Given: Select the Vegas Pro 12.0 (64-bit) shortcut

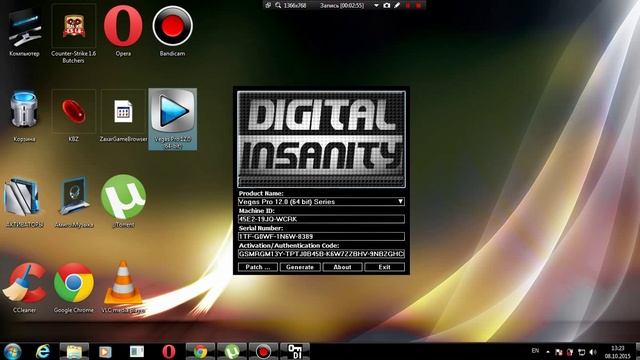Looking at the screenshot, I should 172,119.
